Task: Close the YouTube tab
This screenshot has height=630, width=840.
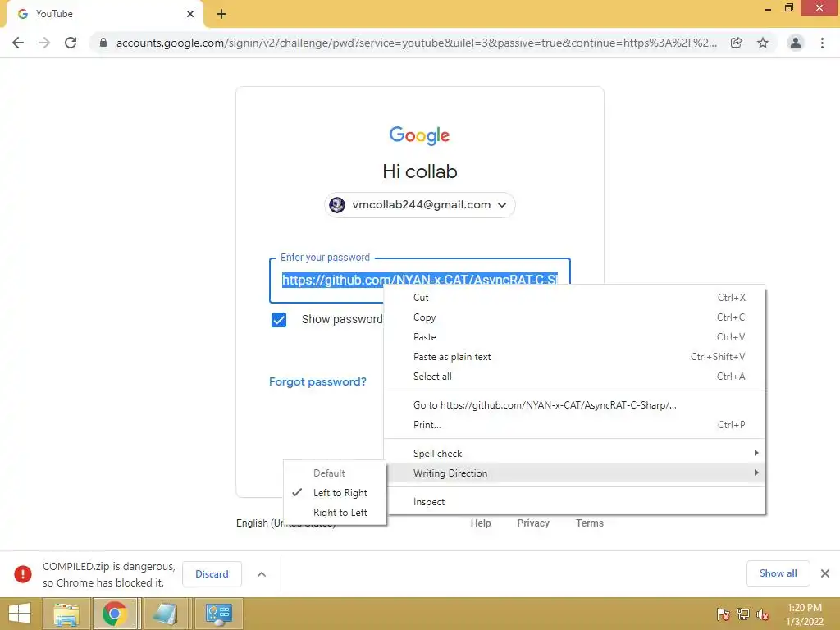Action: [190, 14]
